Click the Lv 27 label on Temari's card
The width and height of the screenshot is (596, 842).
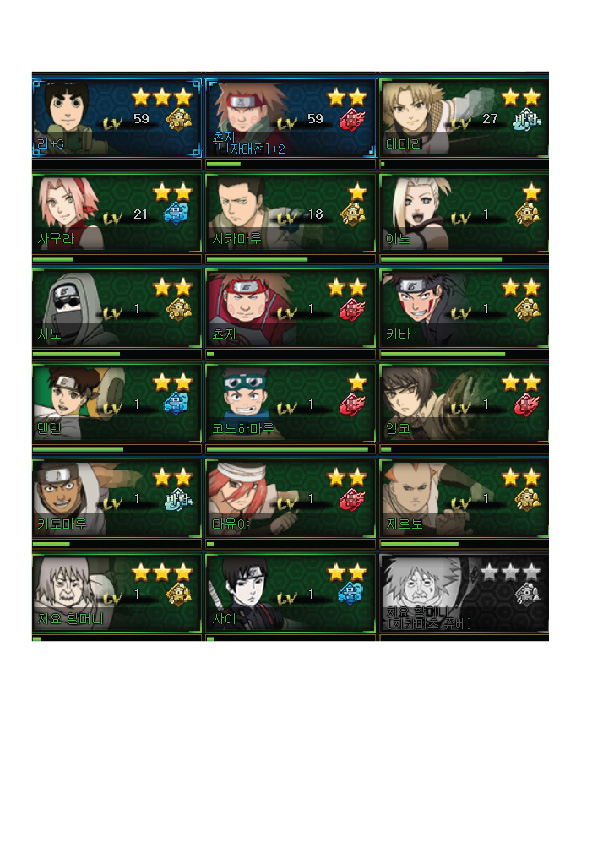(474, 119)
